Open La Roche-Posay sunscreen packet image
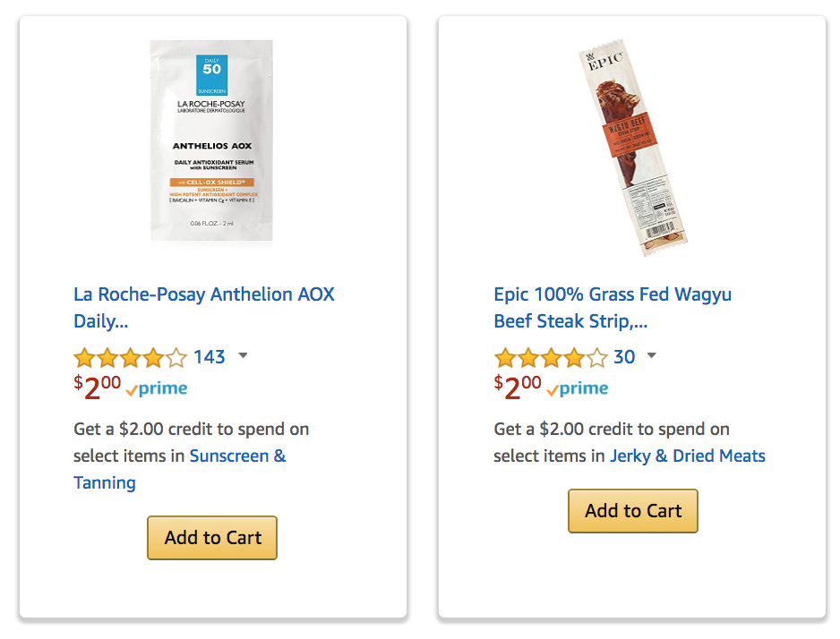This screenshot has width=840, height=639. pyautogui.click(x=211, y=141)
